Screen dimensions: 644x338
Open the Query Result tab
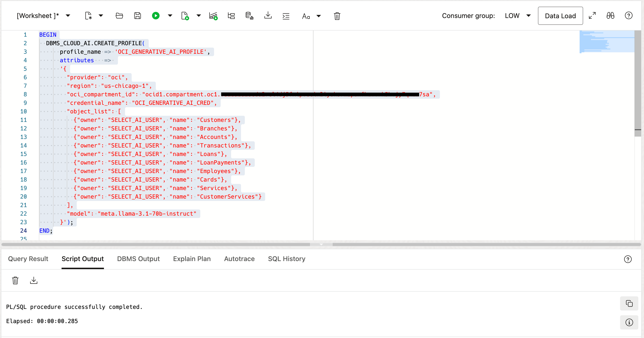pyautogui.click(x=28, y=259)
